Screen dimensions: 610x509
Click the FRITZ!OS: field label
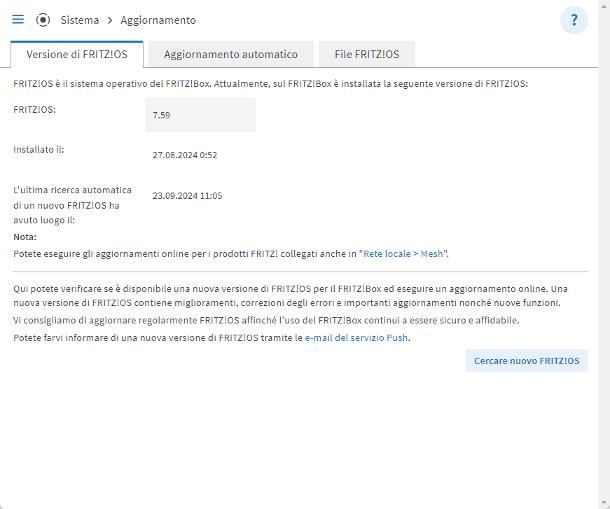coord(35,110)
